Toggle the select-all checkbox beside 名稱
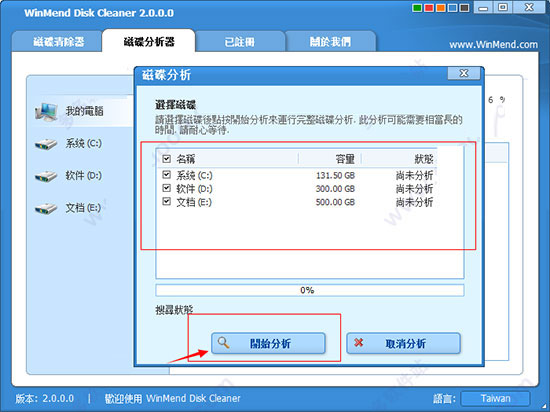The width and height of the screenshot is (550, 412). tap(167, 159)
